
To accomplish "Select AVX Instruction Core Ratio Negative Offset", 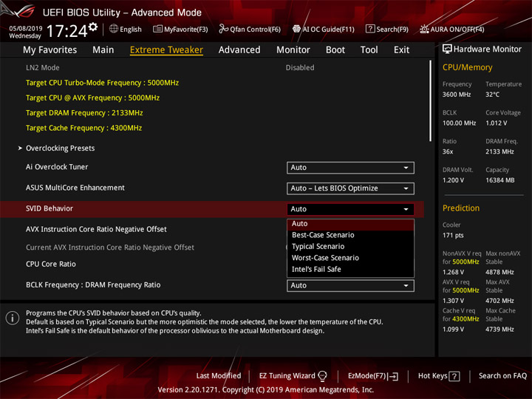I will coord(96,229).
